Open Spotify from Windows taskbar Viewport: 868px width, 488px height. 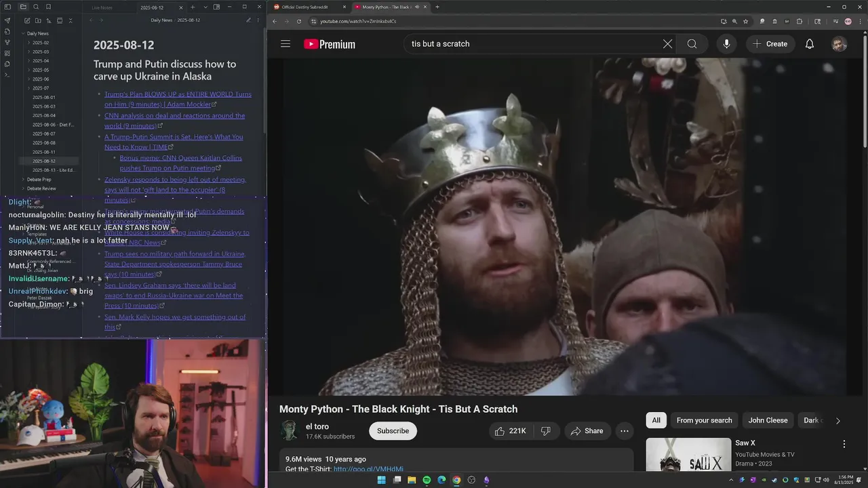point(427,480)
